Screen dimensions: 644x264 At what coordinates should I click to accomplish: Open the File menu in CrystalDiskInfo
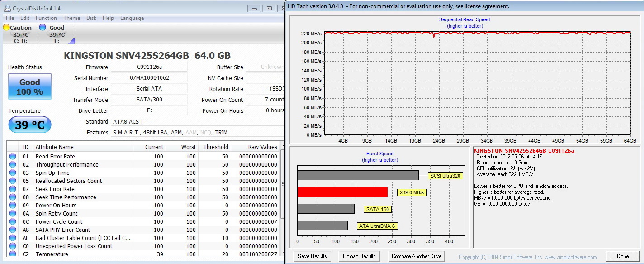coord(10,18)
